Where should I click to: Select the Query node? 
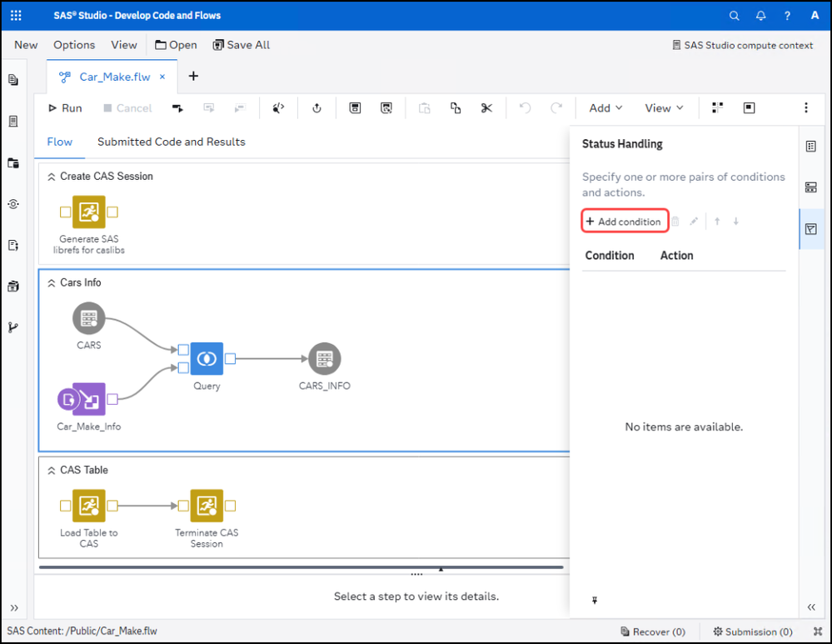(207, 359)
